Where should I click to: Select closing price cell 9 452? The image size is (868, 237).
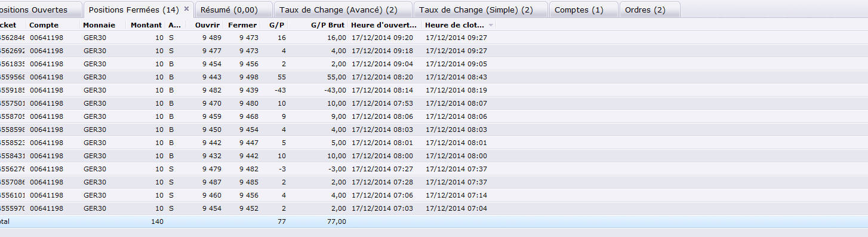click(249, 208)
